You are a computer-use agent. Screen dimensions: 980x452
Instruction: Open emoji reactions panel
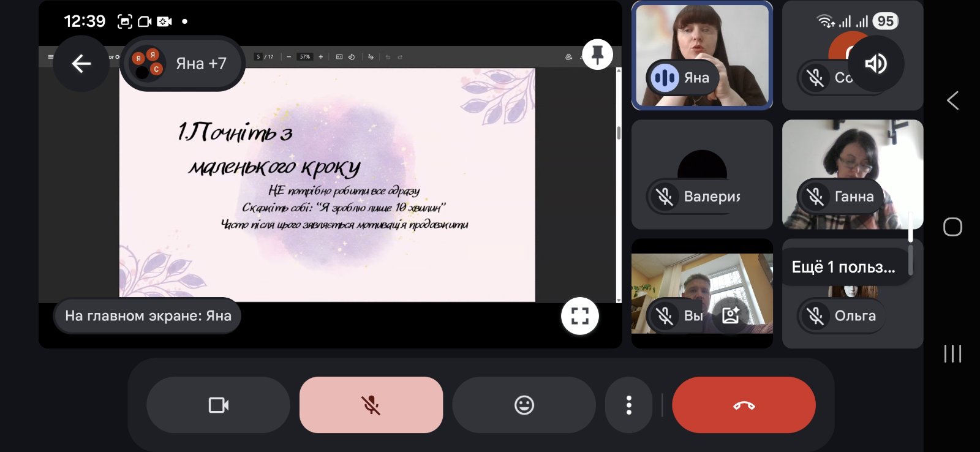(x=524, y=405)
